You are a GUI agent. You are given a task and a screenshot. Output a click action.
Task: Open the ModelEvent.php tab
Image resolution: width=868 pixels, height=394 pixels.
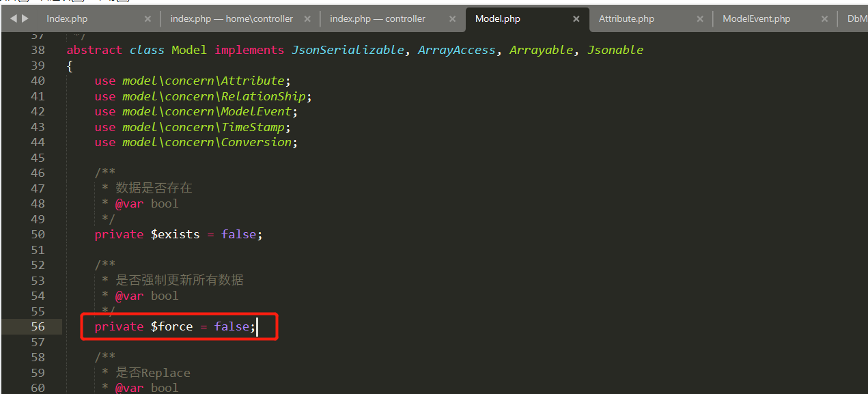click(756, 19)
